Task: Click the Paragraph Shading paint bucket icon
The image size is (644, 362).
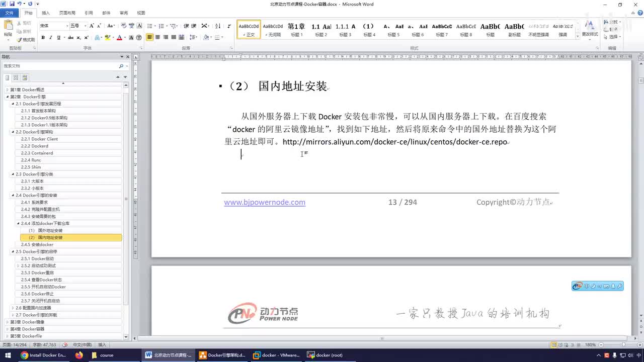Action: coord(206,38)
